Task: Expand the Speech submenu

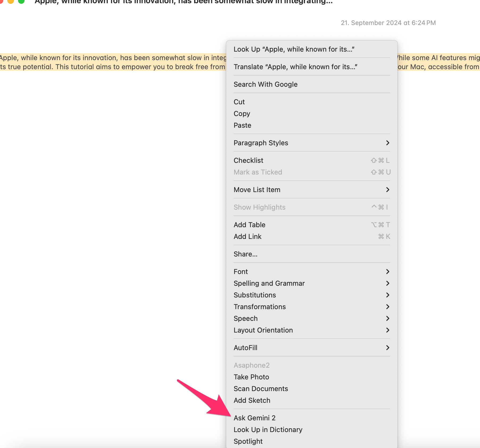Action: pyautogui.click(x=312, y=318)
